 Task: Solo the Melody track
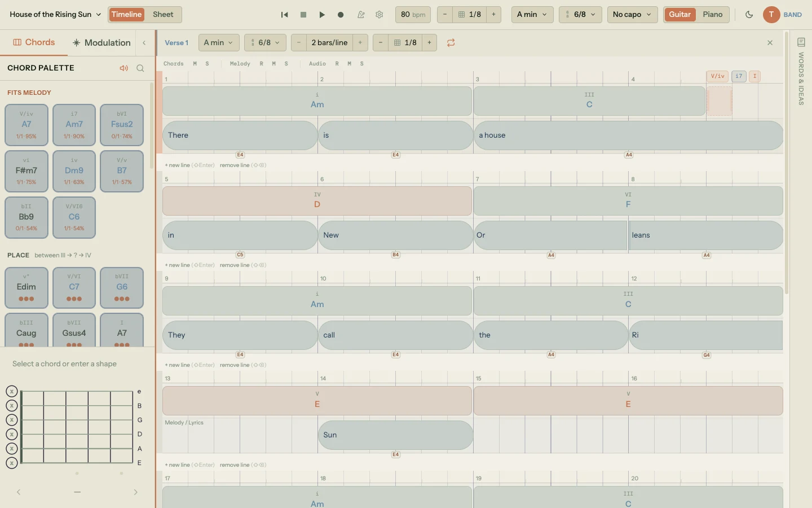286,64
